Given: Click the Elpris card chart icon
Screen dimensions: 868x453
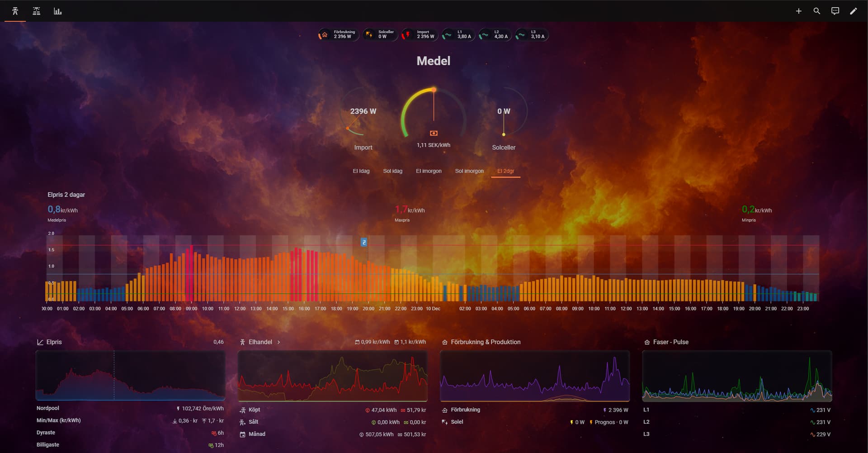Looking at the screenshot, I should pos(40,342).
